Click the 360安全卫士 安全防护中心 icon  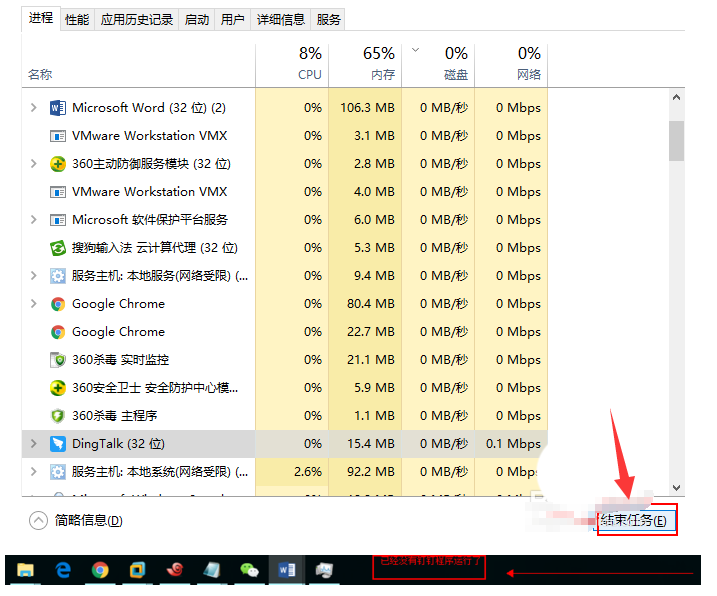click(58, 388)
